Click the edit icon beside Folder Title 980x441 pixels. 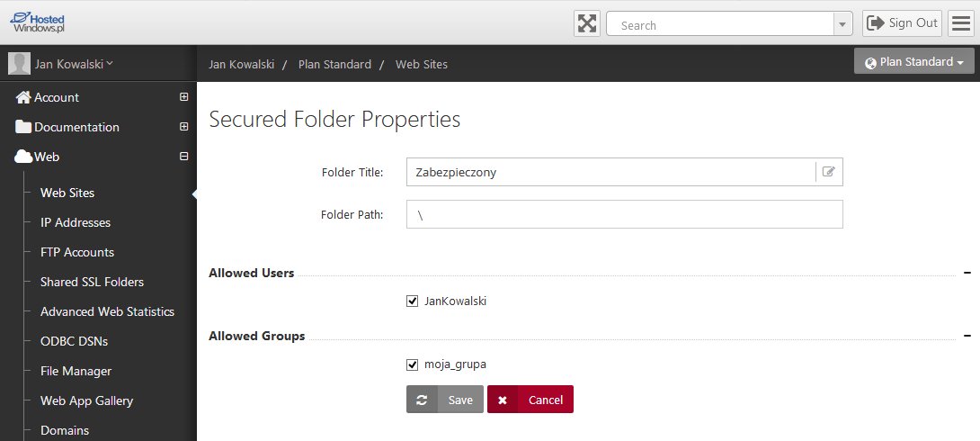829,172
